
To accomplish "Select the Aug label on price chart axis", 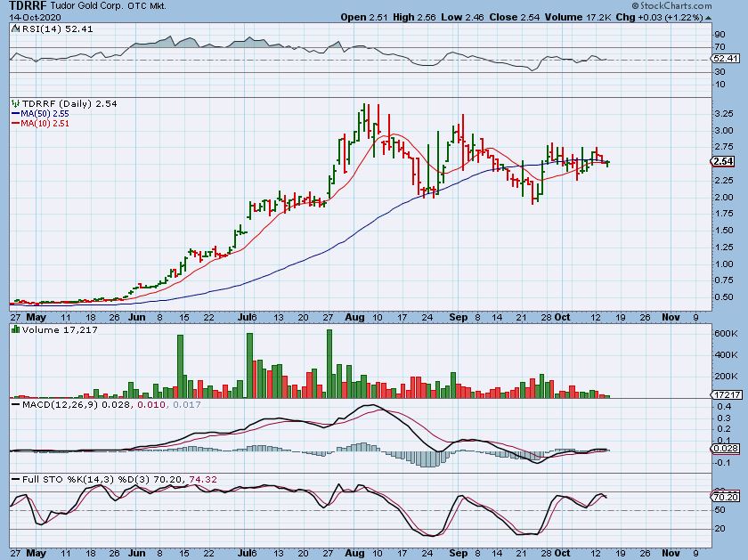I will point(354,315).
